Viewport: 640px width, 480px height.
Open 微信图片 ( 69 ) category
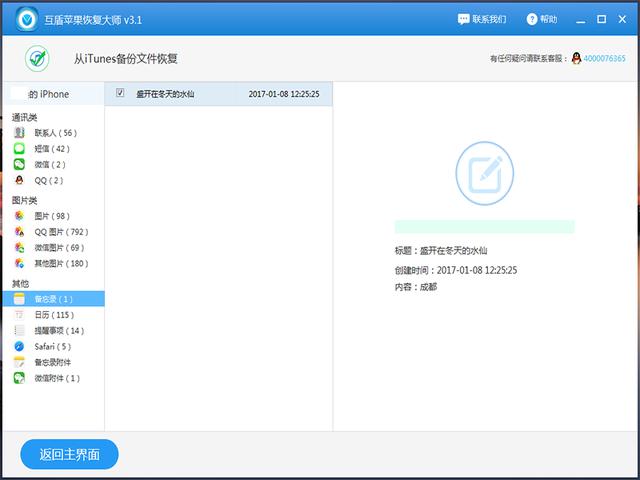pyautogui.click(x=60, y=247)
